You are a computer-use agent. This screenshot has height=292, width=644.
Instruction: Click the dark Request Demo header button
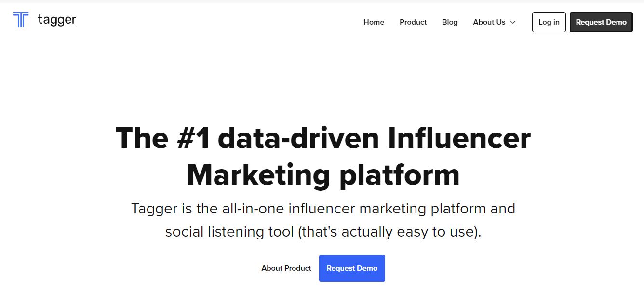(601, 22)
